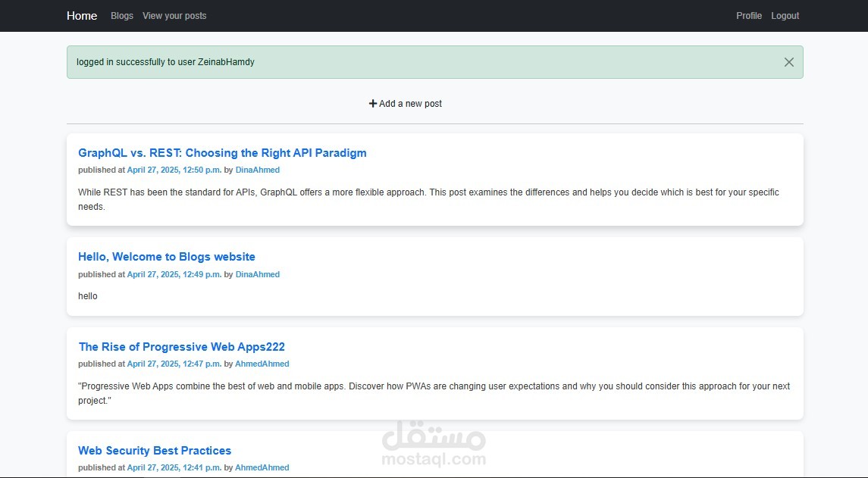
Task: Select the 12:47 p.m. publish date link
Action: 174,364
